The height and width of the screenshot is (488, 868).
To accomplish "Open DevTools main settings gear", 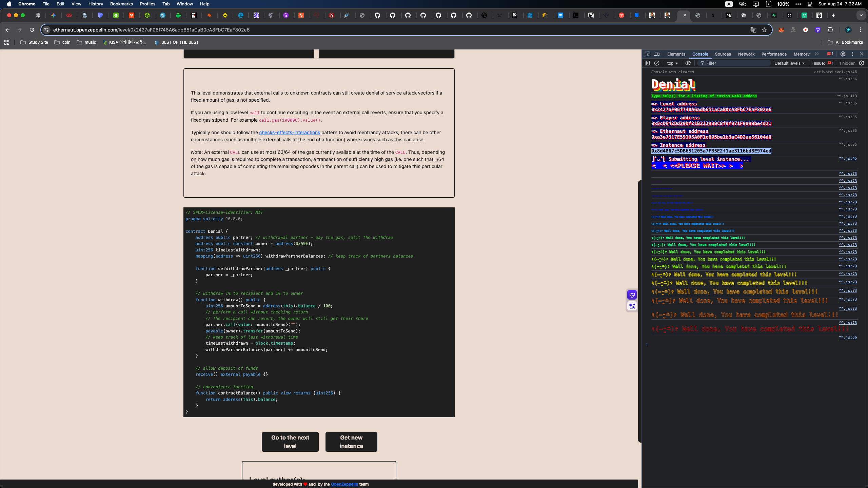I will click(x=843, y=54).
